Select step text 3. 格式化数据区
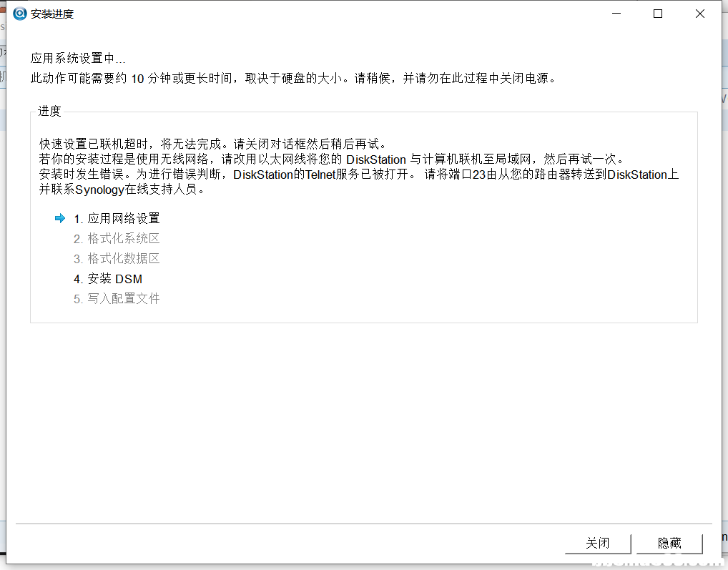This screenshot has height=570, width=728. pos(117,259)
